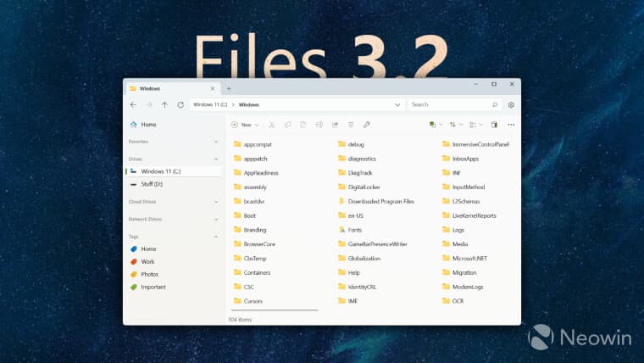Open the New item dropdown
Screen dimensions: 644x363
pyautogui.click(x=245, y=125)
